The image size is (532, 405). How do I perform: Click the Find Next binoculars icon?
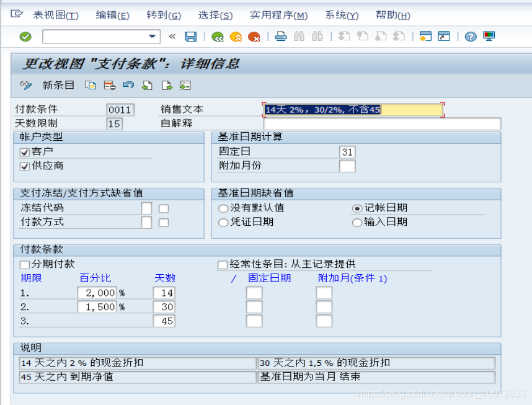317,36
